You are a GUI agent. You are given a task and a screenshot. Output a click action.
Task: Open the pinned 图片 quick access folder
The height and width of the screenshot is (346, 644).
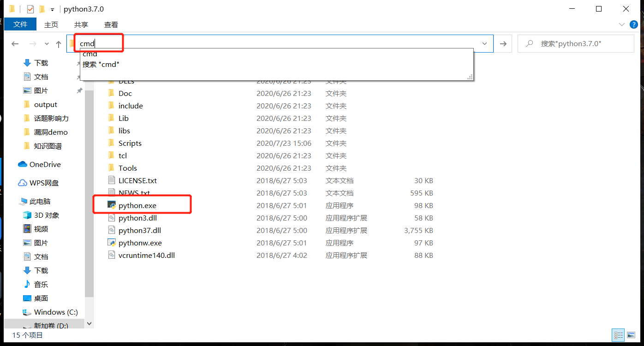coord(41,90)
